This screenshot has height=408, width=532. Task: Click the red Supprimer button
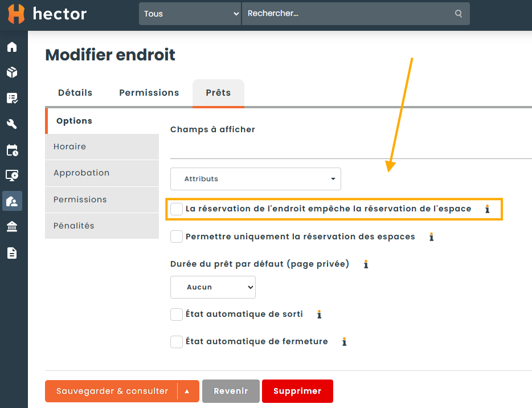(x=297, y=391)
